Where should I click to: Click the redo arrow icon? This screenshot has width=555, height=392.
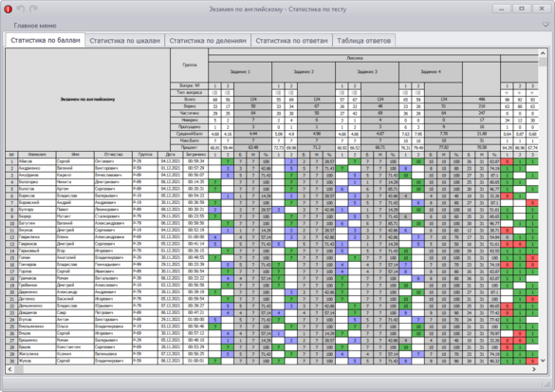click(33, 9)
